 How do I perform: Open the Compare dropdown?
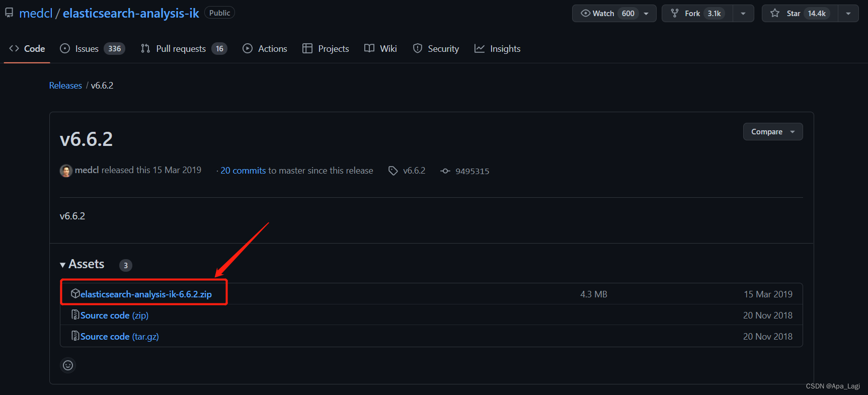[x=773, y=132]
